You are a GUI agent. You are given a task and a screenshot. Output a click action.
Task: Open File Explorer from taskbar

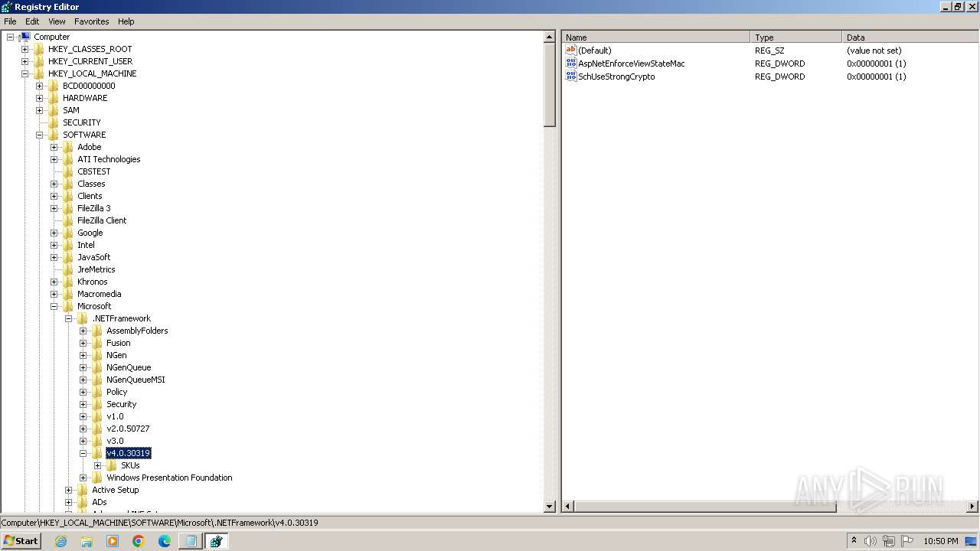87,541
